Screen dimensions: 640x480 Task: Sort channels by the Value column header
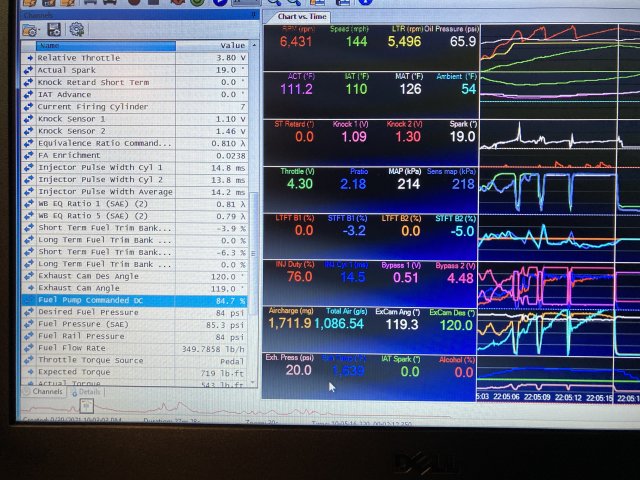pos(212,45)
